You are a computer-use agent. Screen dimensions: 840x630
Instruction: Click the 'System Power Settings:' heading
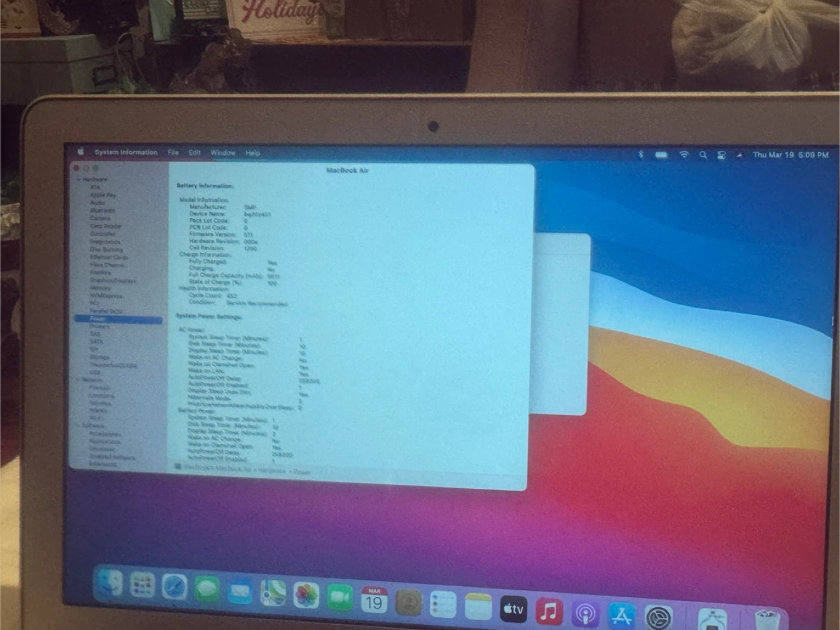tap(209, 316)
